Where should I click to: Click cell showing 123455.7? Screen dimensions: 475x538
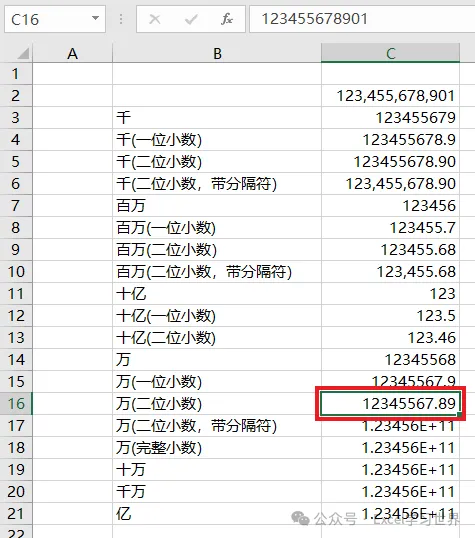(390, 227)
